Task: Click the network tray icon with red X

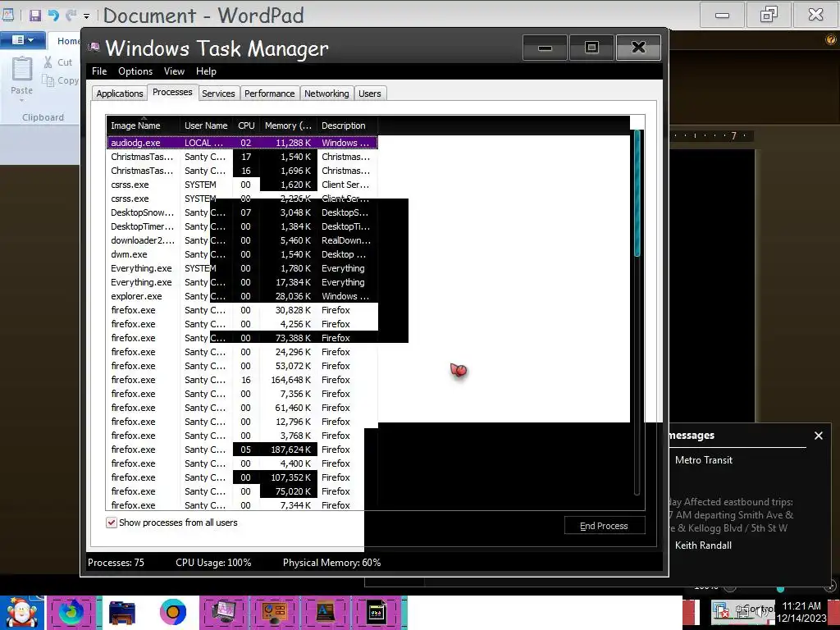Action: [x=722, y=611]
